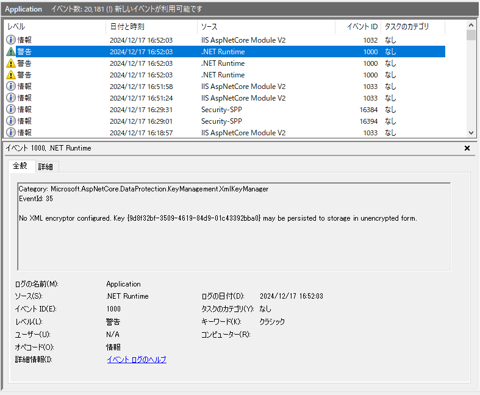480x395 pixels.
Task: Click the ユーザー(U) value "N/A"
Action: (113, 334)
